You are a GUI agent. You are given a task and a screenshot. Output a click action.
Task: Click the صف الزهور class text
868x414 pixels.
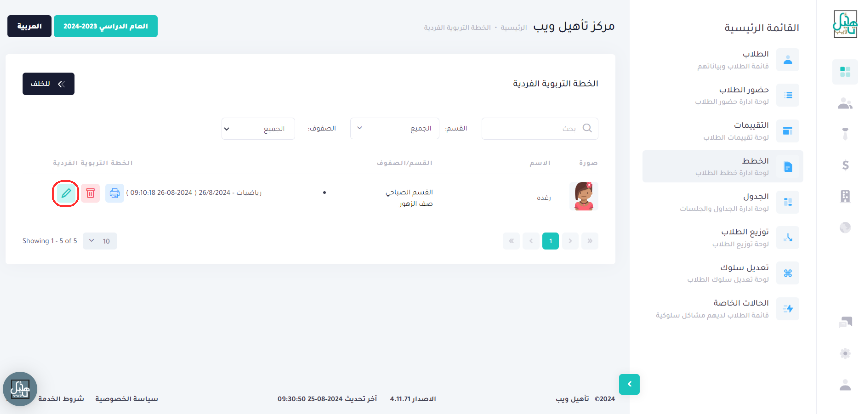click(416, 204)
